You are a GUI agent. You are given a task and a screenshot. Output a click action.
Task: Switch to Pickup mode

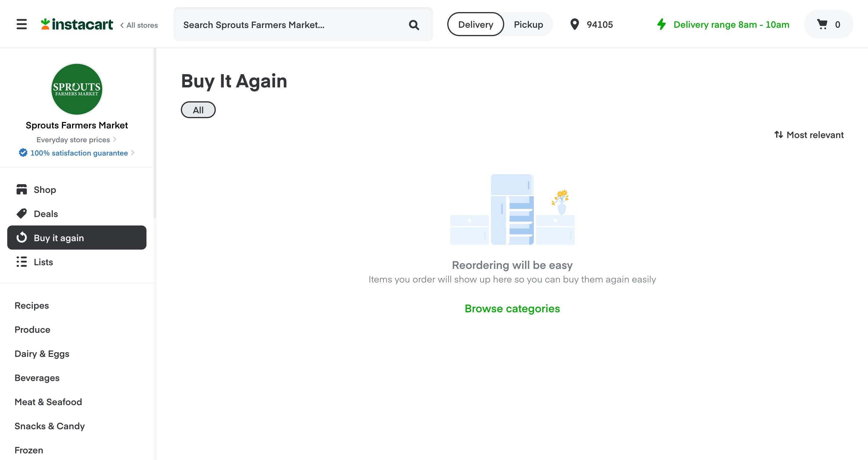point(528,24)
